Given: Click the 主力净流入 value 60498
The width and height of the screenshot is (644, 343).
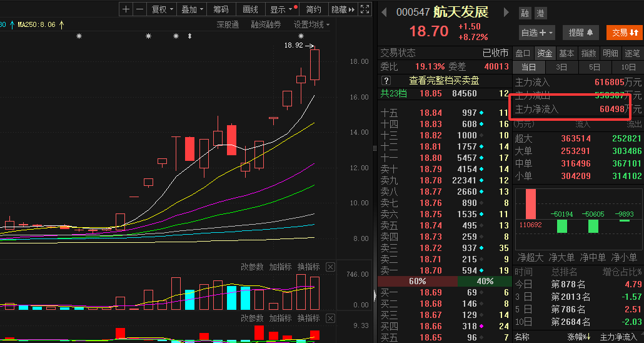Looking at the screenshot, I should point(612,109).
